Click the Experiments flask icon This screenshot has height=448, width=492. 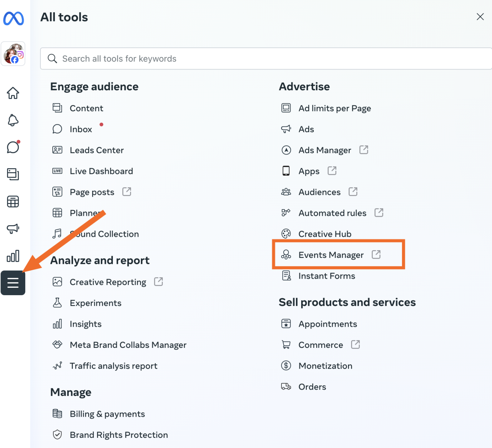57,303
